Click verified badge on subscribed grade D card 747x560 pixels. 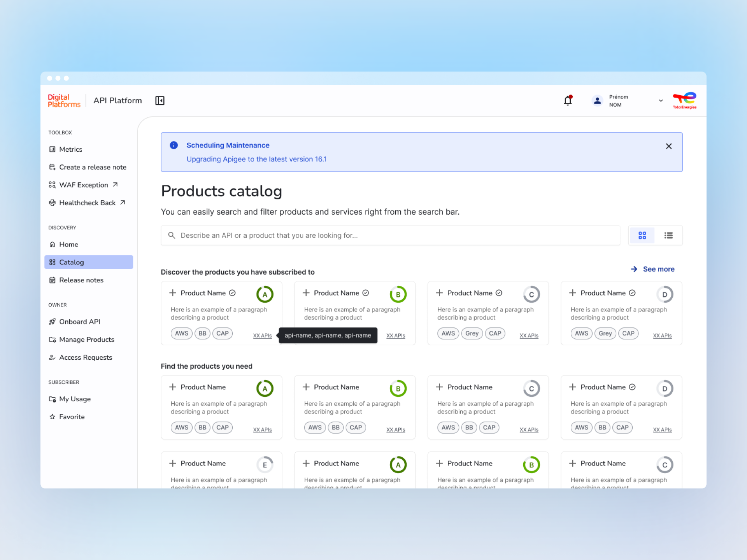pos(632,293)
